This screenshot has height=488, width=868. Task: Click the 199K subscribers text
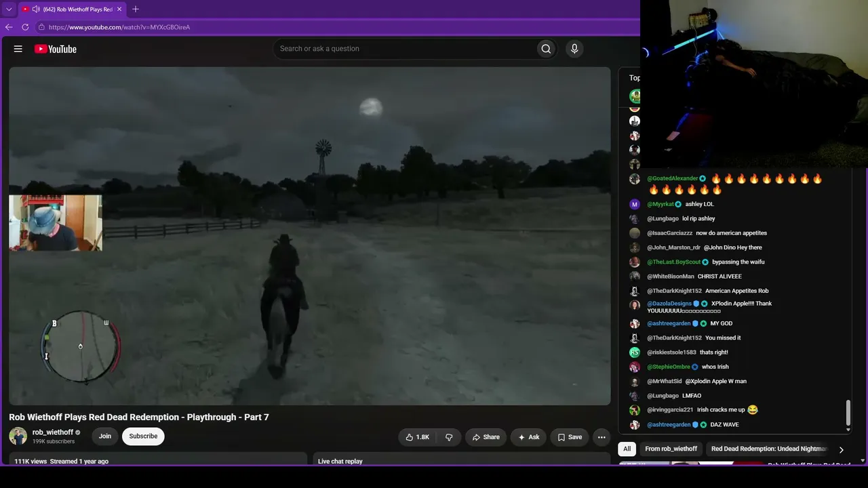click(54, 441)
